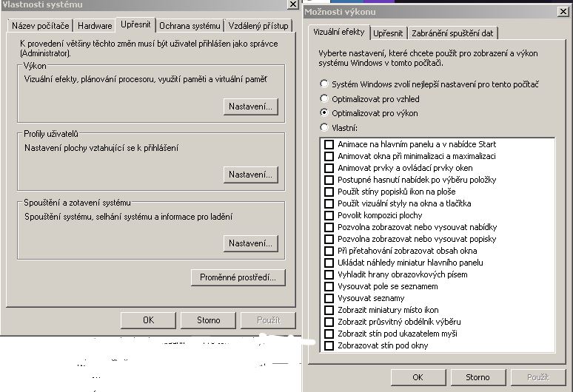
Task: Tick Zobrazit miniatury místo ikon checkbox
Action: pos(329,310)
